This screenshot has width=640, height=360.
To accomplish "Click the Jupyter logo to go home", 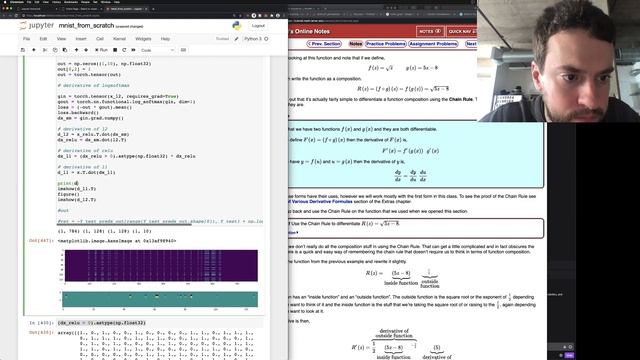I will 36,25.
